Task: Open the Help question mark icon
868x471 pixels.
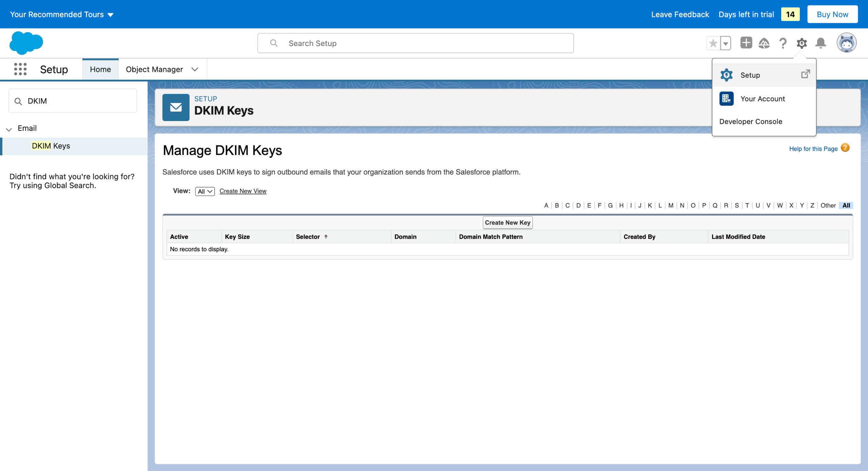Action: [x=783, y=43]
